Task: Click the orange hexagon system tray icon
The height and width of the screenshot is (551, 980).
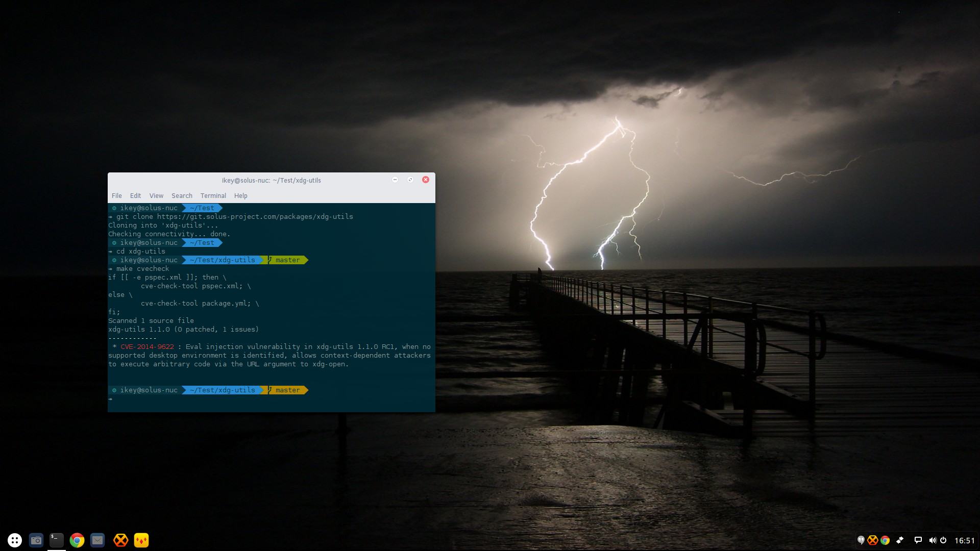Action: pos(873,540)
